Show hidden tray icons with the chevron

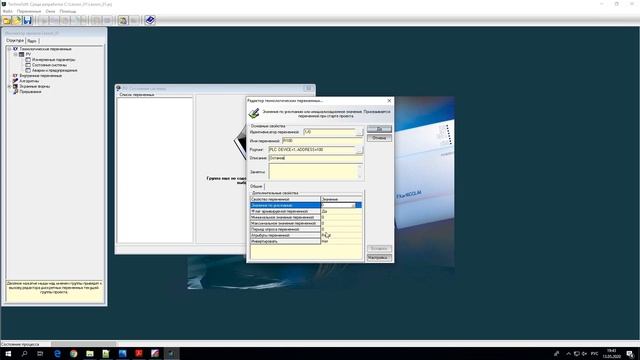pos(568,353)
